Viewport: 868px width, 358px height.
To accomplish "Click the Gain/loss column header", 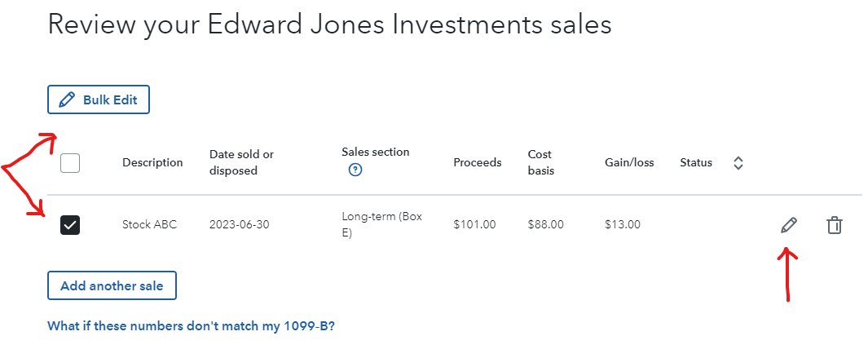I will 629,162.
